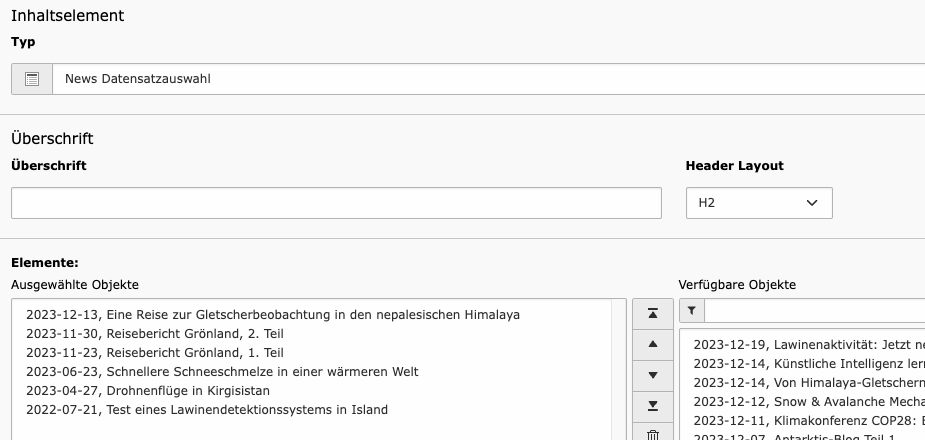The image size is (925, 440).
Task: Open the Typ News Datensatzauswahl selector
Action: coord(488,79)
